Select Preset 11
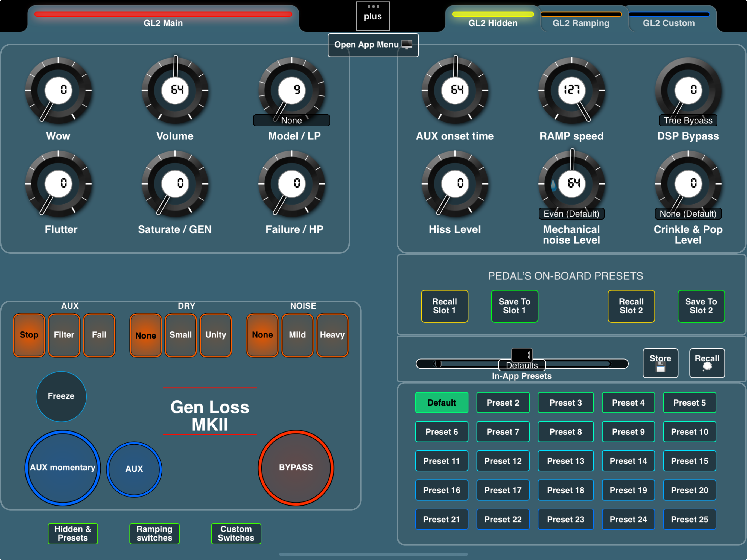Screen dimensions: 747x560 (x=442, y=461)
